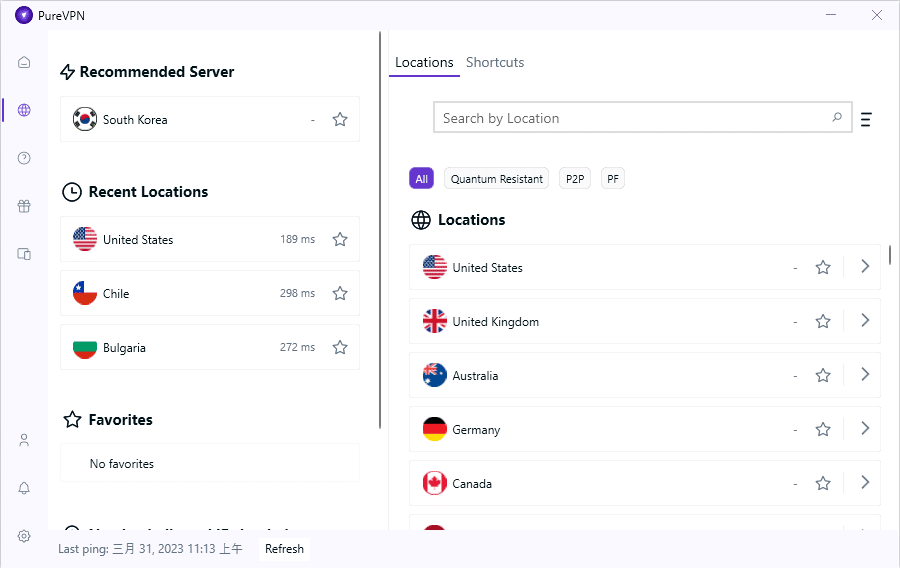Select Canada in Locations list
The width and height of the screenshot is (900, 568).
coord(645,483)
